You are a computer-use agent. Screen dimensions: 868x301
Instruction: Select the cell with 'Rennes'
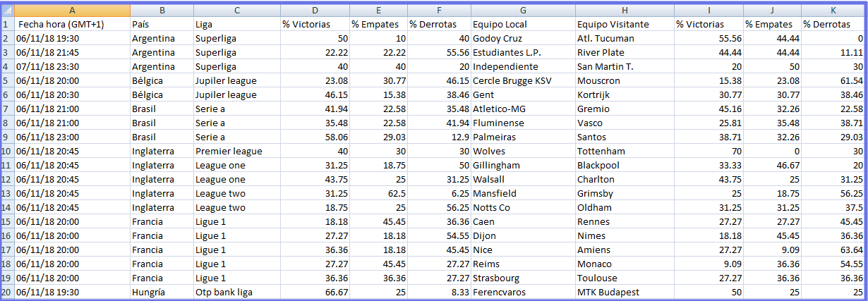click(625, 221)
